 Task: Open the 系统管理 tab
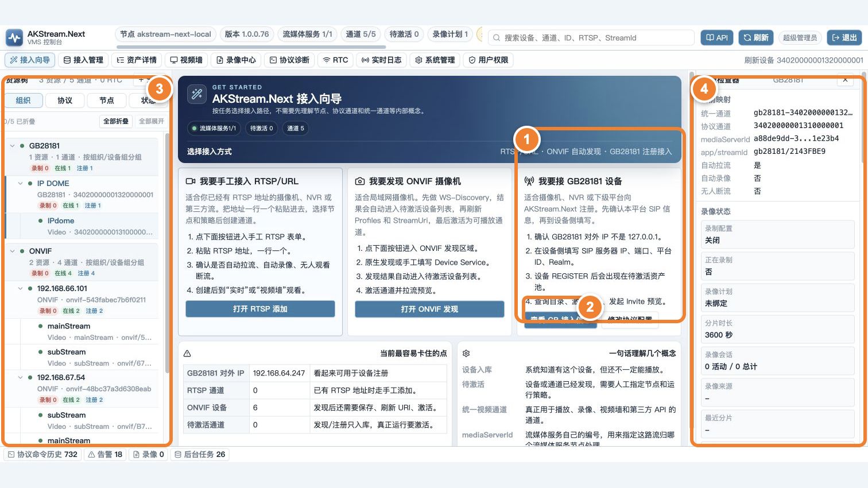435,60
